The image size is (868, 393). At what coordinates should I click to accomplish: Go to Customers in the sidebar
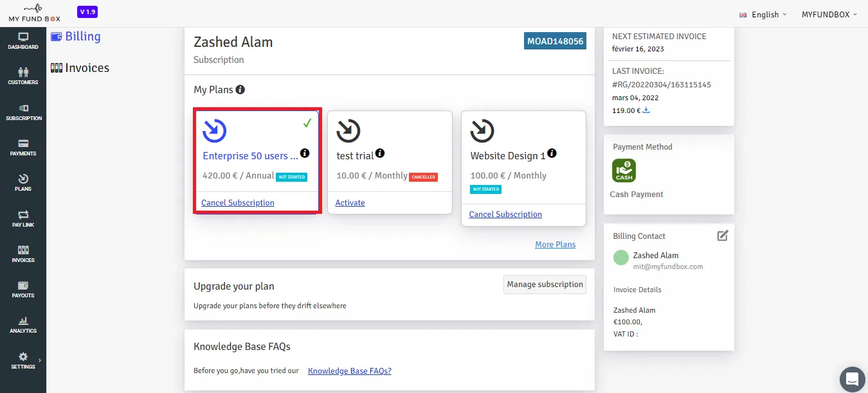coord(23,76)
